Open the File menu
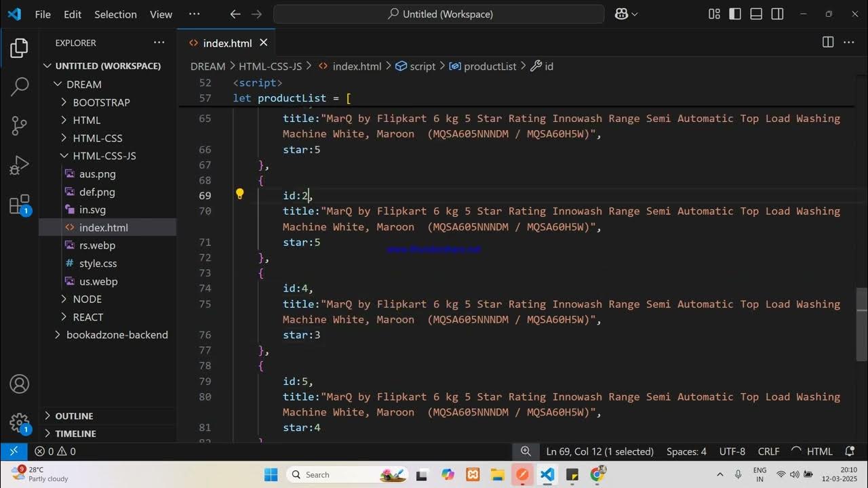 (43, 14)
